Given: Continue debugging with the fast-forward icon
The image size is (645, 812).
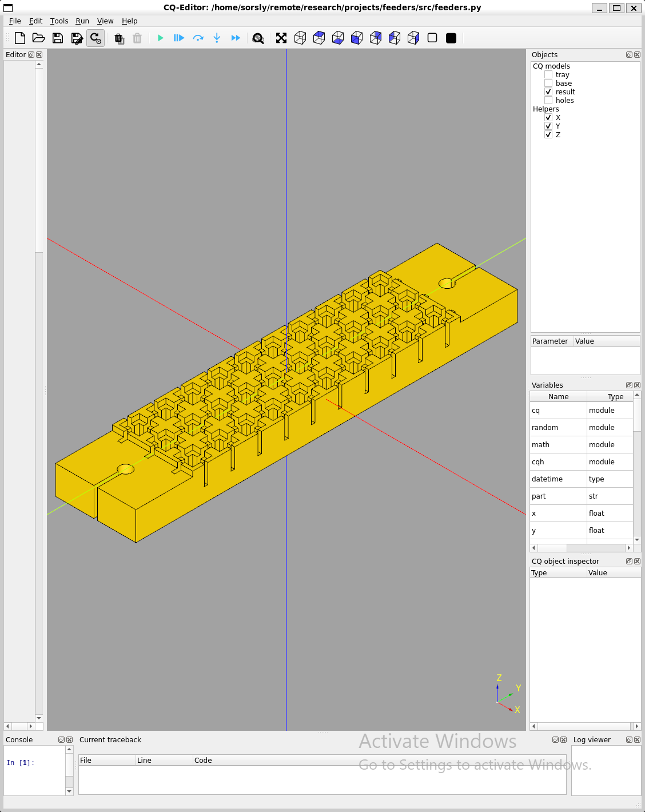Looking at the screenshot, I should tap(236, 38).
